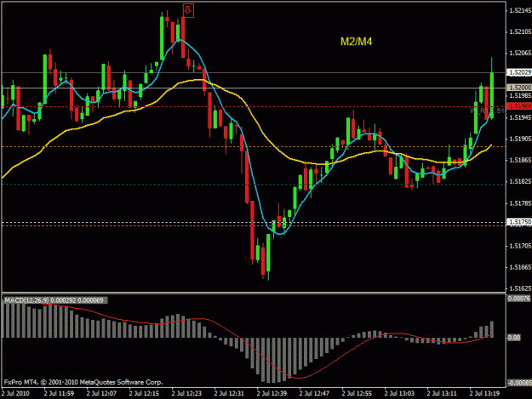532x399 pixels.
Task: Select the M2/M4 chart label
Action: click(x=357, y=42)
